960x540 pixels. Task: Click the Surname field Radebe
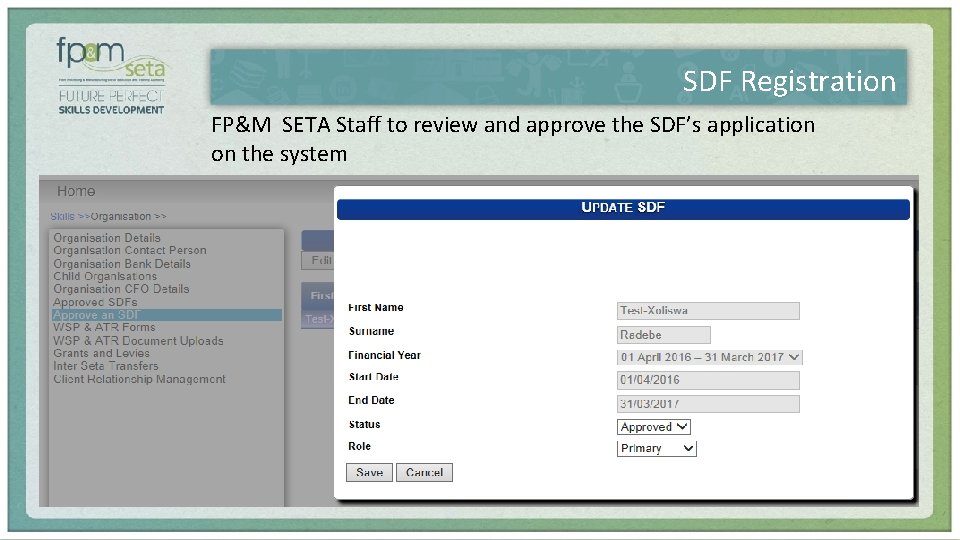pos(664,335)
